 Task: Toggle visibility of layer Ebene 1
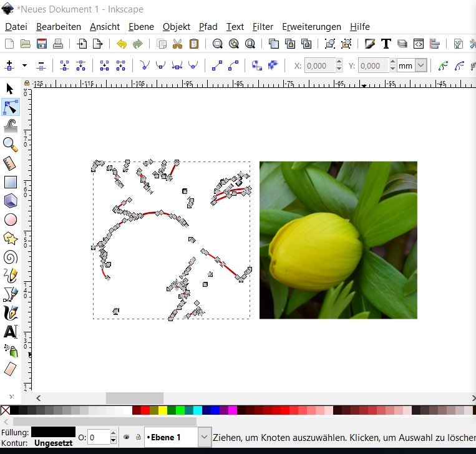coord(126,437)
